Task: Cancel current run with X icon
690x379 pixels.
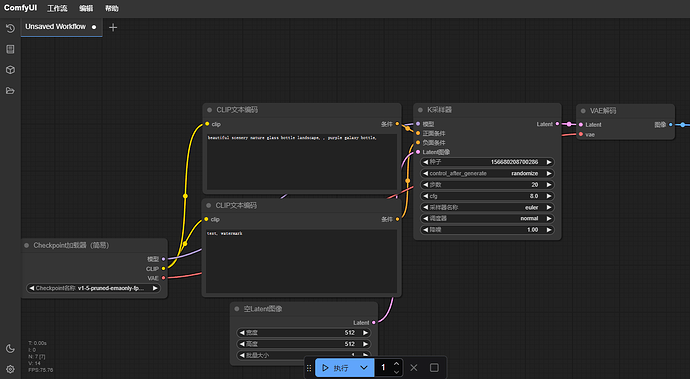Action: tap(414, 368)
